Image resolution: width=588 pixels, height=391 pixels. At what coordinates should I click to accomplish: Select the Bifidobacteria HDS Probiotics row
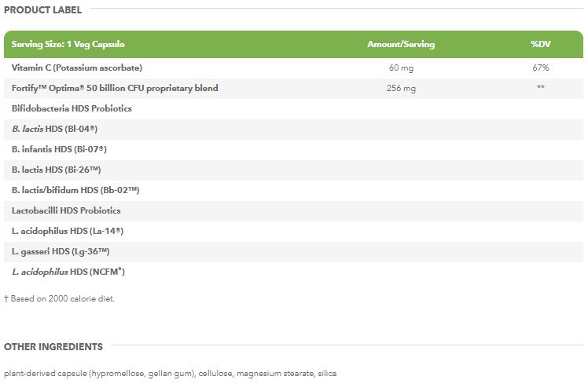(x=72, y=108)
